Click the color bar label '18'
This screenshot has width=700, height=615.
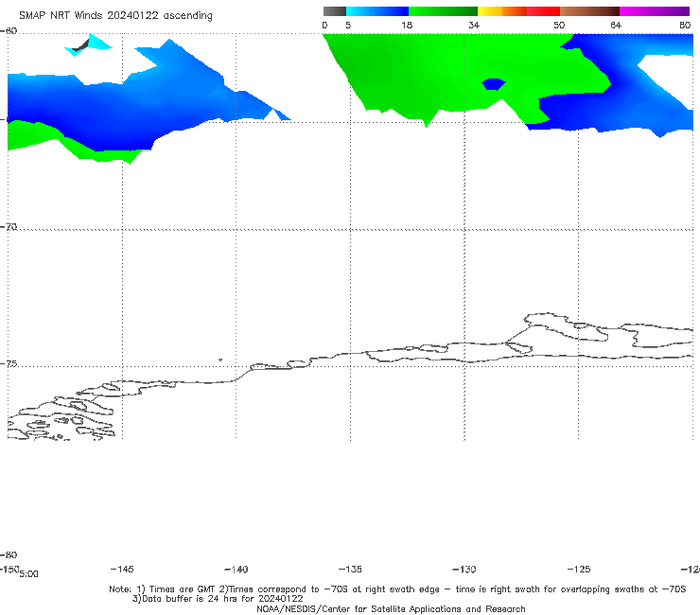[x=407, y=26]
